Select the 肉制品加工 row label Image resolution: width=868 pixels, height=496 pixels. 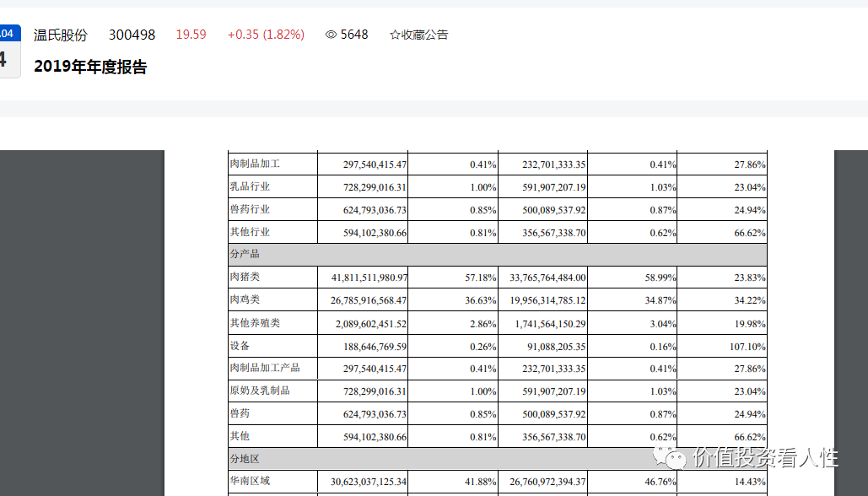click(256, 164)
